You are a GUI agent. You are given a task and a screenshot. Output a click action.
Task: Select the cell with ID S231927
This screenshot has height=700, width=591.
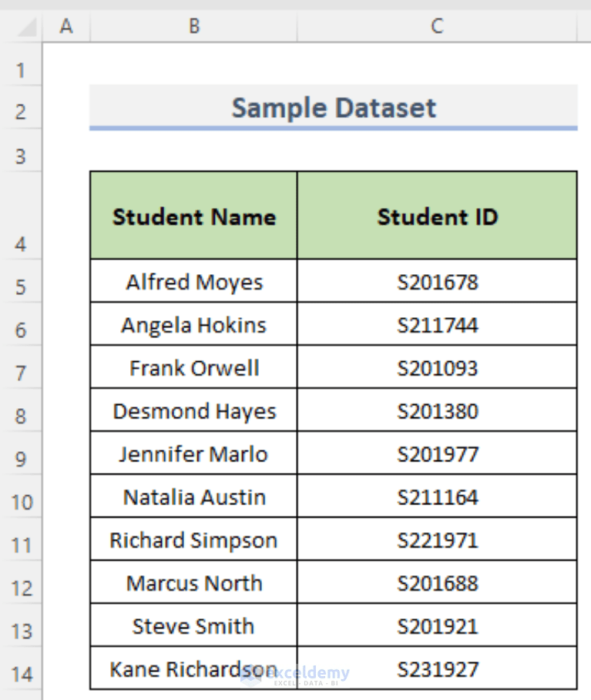pos(436,668)
